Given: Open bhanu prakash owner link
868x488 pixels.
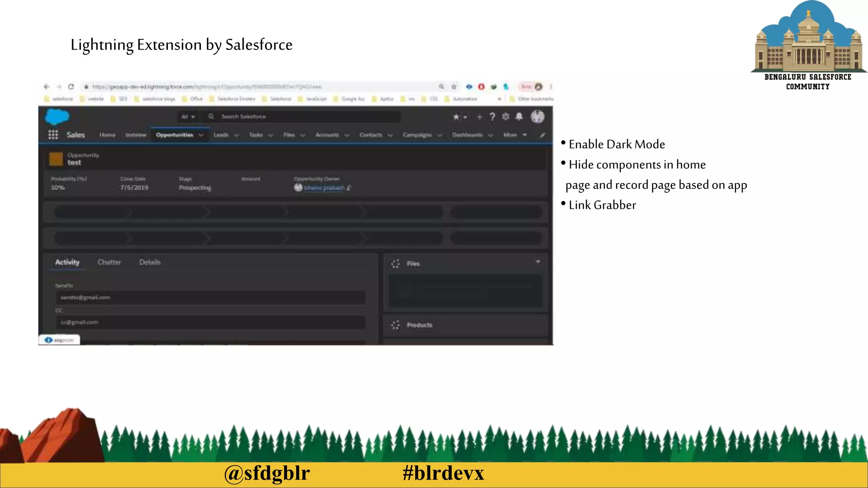Looking at the screenshot, I should pyautogui.click(x=324, y=188).
